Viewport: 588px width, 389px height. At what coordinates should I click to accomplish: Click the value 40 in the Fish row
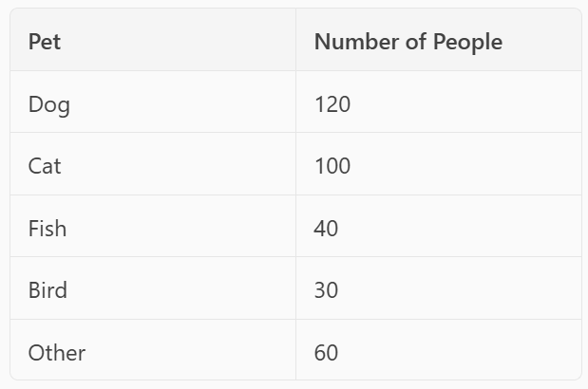click(x=326, y=228)
